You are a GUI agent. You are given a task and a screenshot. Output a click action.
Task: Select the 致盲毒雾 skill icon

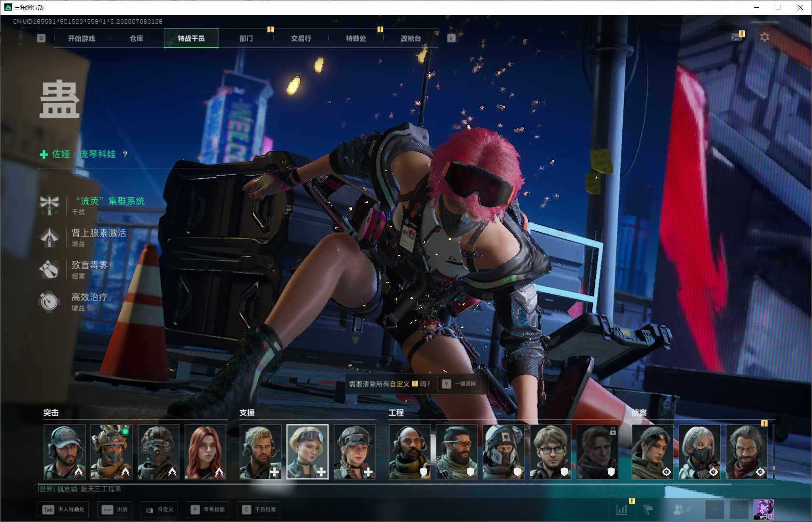tap(49, 269)
